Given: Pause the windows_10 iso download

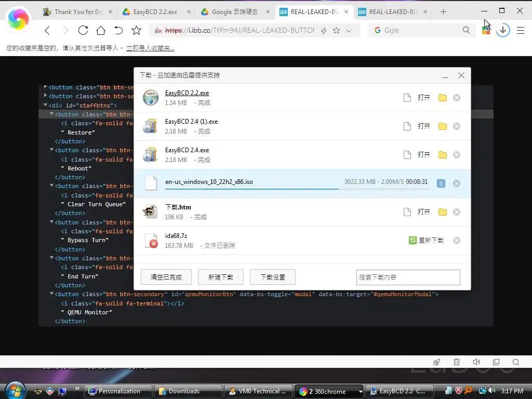Looking at the screenshot, I should click(x=441, y=183).
